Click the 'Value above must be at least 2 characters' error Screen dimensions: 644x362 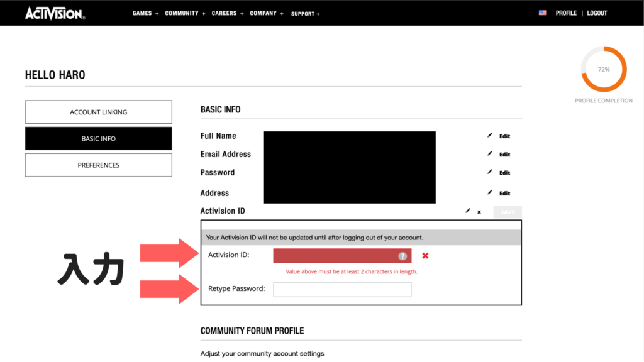[351, 271]
